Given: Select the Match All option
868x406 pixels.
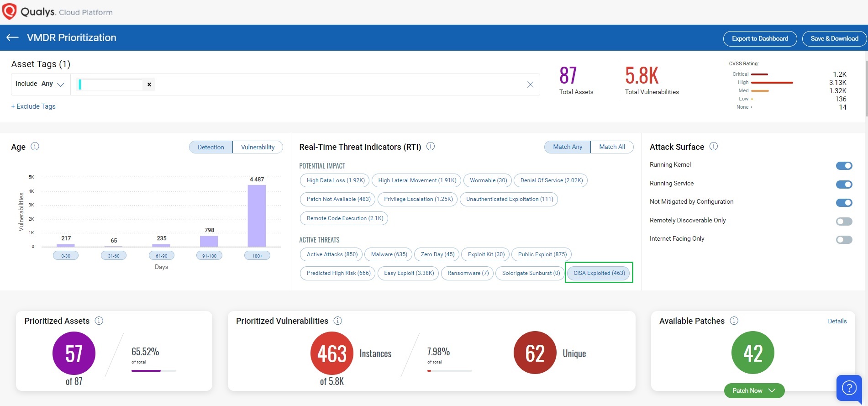Looking at the screenshot, I should [612, 147].
